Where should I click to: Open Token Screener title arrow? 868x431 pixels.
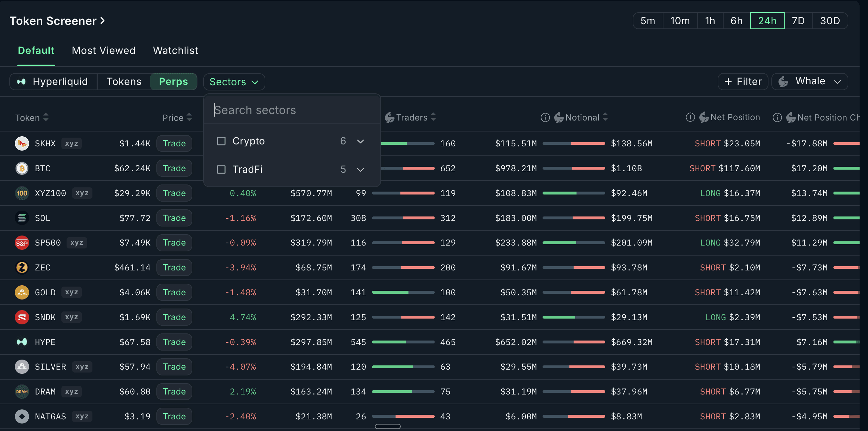click(103, 21)
